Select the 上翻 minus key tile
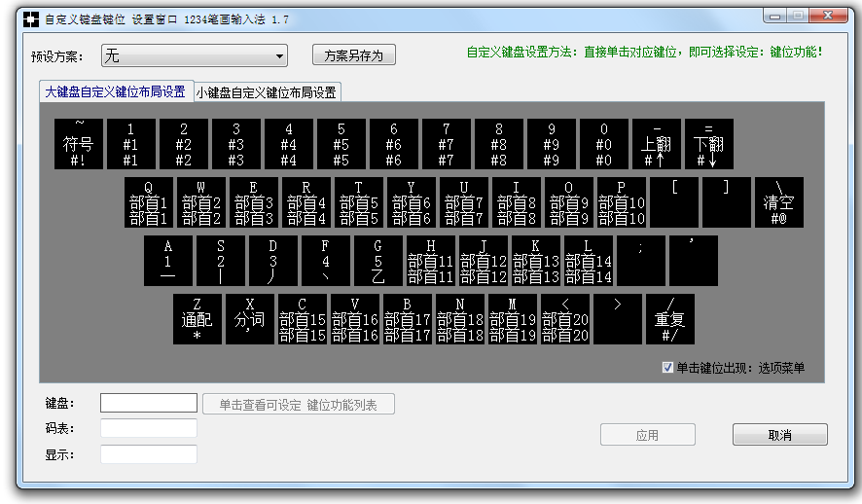Screen dimensions: 862x504 [657, 144]
